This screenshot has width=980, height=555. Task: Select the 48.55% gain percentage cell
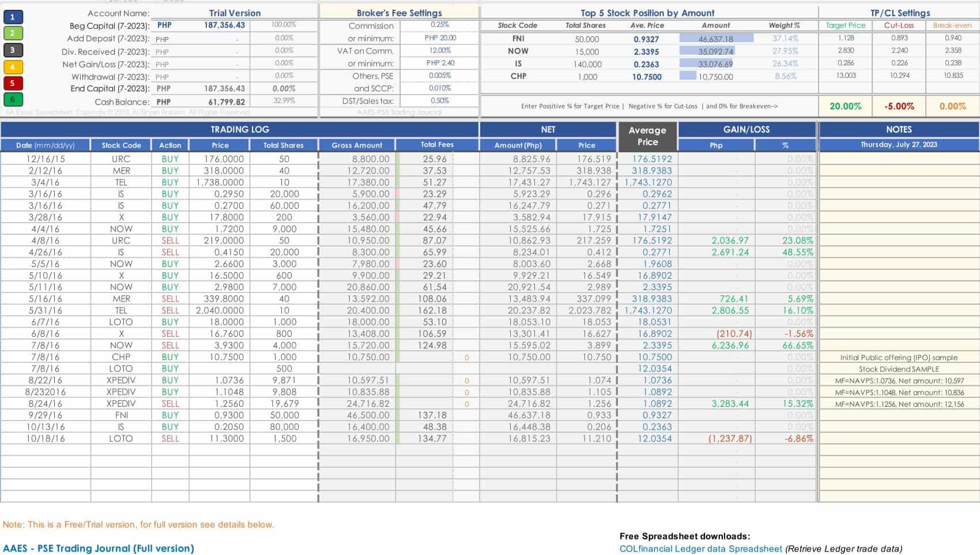(x=785, y=252)
